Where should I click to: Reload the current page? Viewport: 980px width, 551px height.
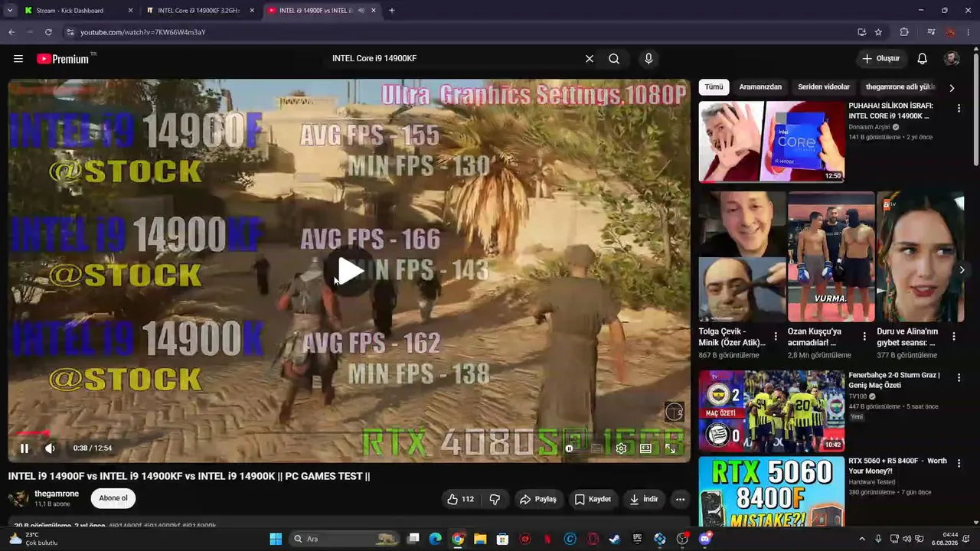[x=48, y=32]
